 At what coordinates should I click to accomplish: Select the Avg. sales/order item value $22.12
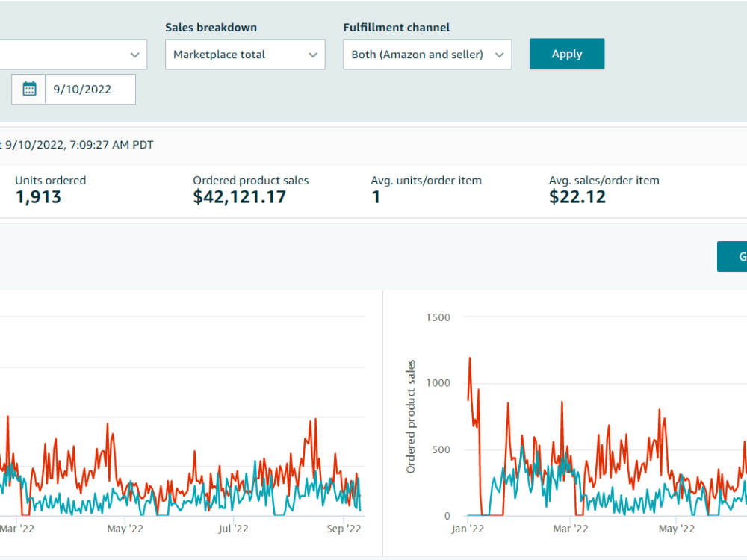(577, 197)
